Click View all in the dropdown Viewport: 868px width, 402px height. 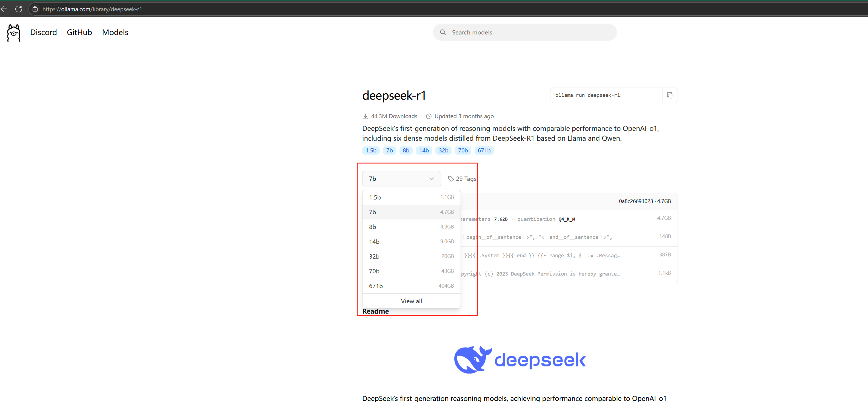point(411,301)
